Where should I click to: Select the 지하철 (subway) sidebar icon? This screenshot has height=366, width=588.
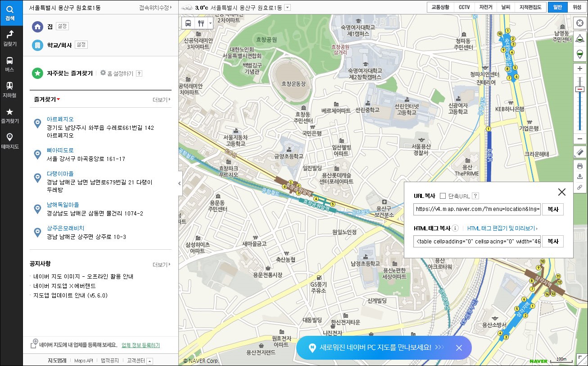[x=11, y=90]
